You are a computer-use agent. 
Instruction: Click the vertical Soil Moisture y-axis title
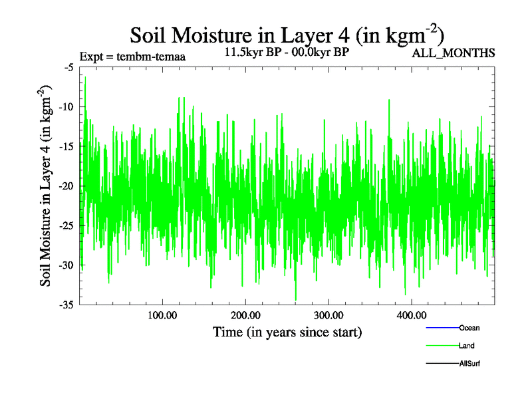pyautogui.click(x=47, y=186)
